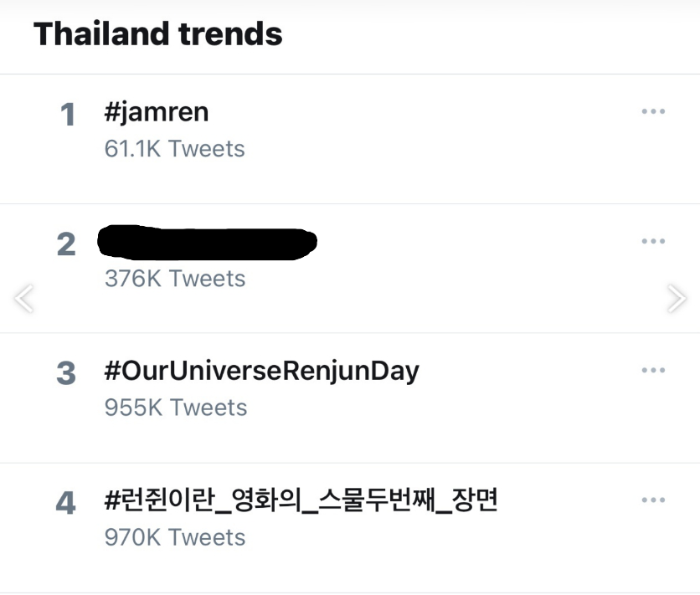This screenshot has width=700, height=595.
Task: Click the 970K Tweets count
Action: click(x=175, y=537)
